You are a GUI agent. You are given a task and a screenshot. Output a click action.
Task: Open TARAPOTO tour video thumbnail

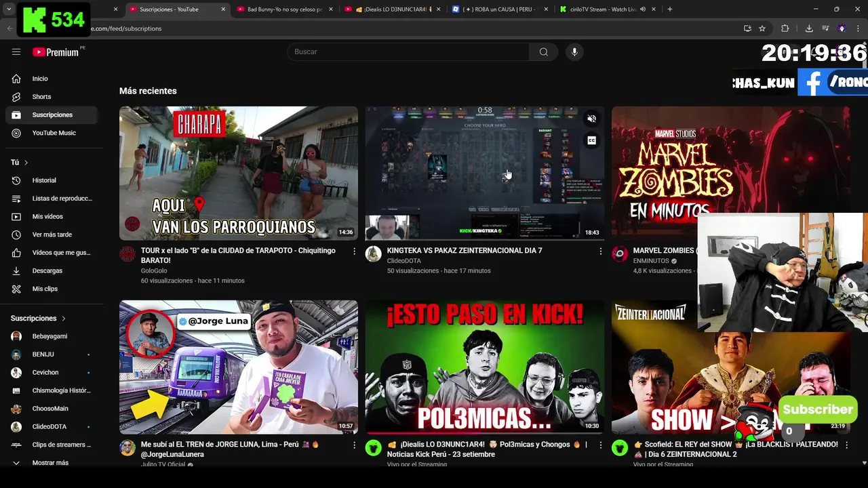tap(239, 173)
